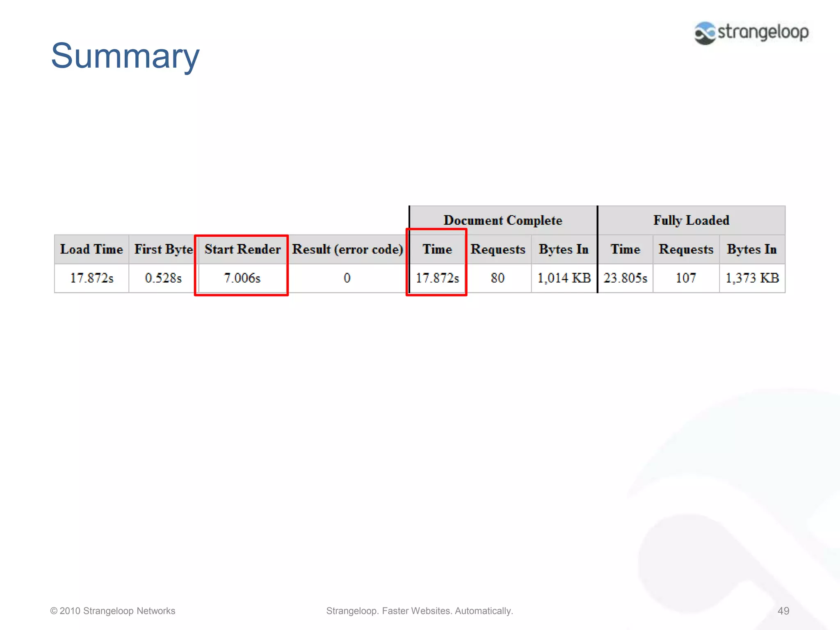Click the 7.006s Start Render value

pyautogui.click(x=242, y=278)
